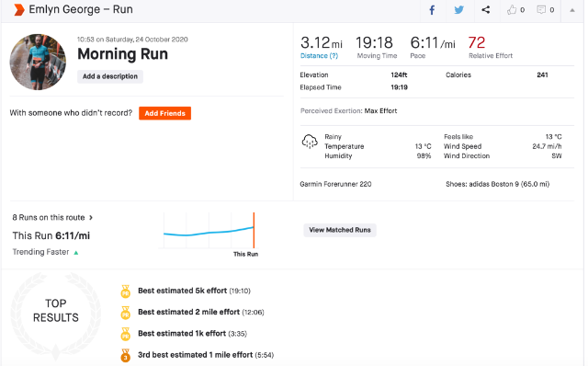Click Shoes: adidas Boston 9 text
This screenshot has height=366, width=588.
click(497, 184)
